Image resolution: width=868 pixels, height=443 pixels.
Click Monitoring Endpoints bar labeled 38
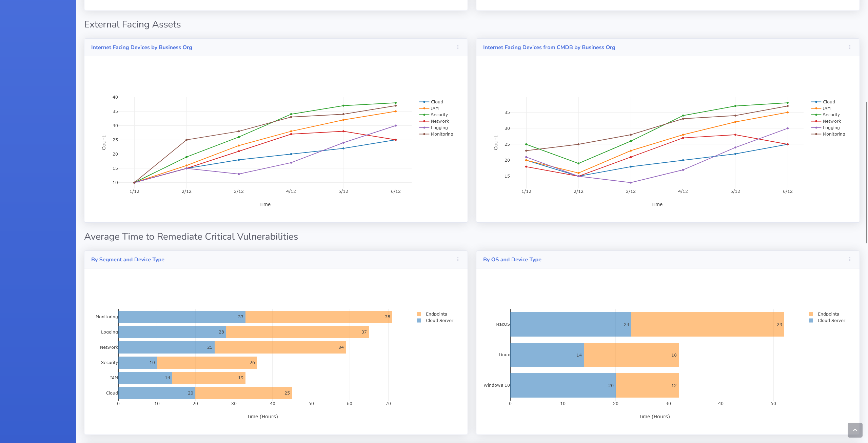coord(318,317)
